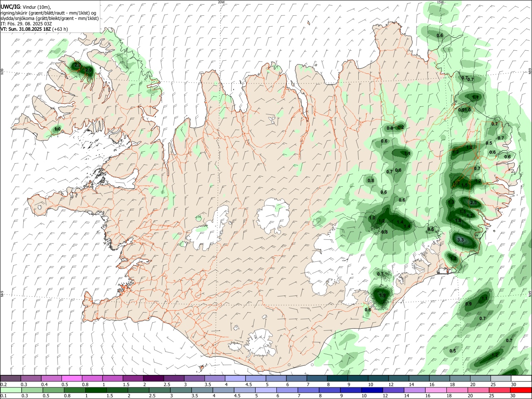This screenshot has width=532, height=399.
Task: Click the 2.0 precipitation value in the Westfjords
Action: pyautogui.click(x=88, y=70)
